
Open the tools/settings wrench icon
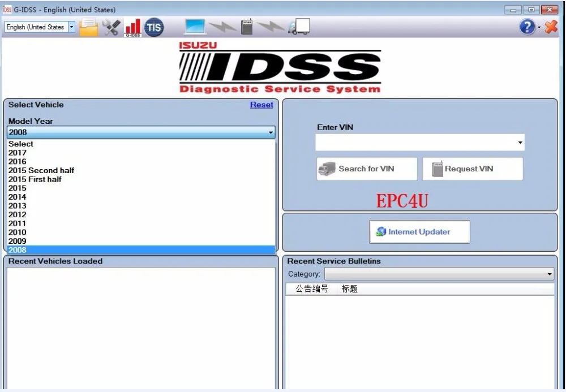pyautogui.click(x=112, y=27)
